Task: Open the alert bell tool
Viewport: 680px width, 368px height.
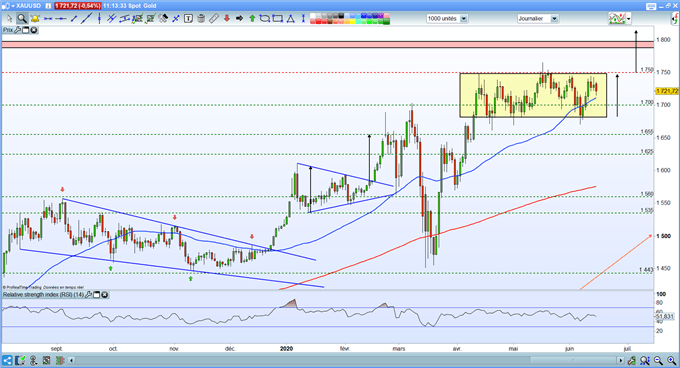Action: (x=35, y=19)
